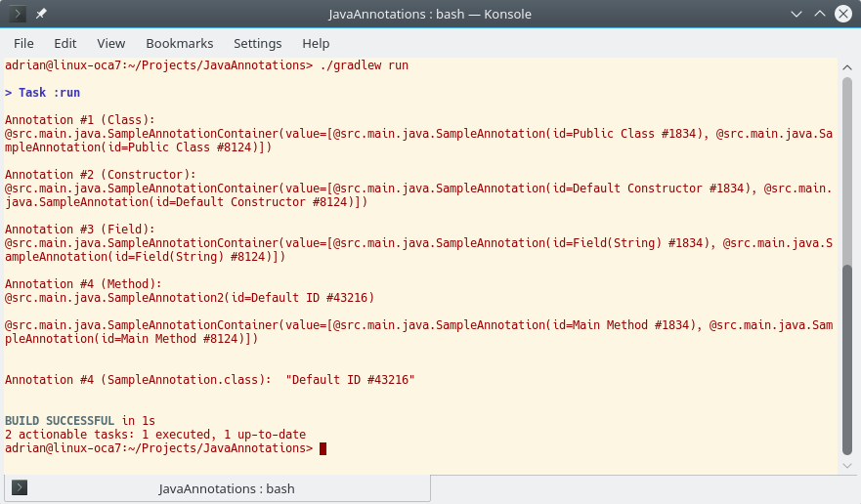Maximize the Konsole window
Screen dimensions: 861x504
point(820,14)
